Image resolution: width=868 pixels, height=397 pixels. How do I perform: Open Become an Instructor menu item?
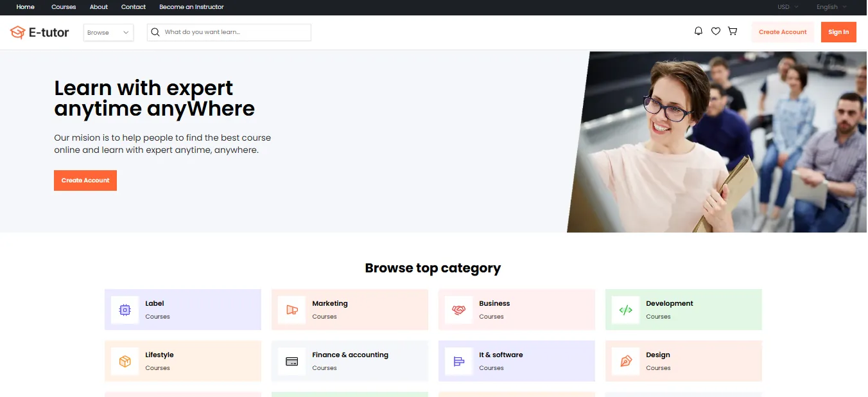pyautogui.click(x=191, y=7)
